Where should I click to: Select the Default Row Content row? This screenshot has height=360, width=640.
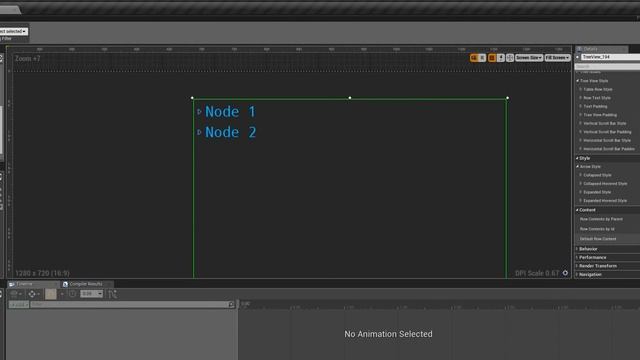[x=607, y=239]
